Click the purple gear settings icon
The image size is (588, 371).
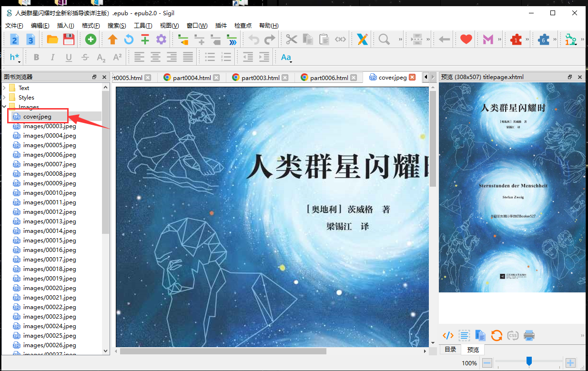pyautogui.click(x=161, y=40)
